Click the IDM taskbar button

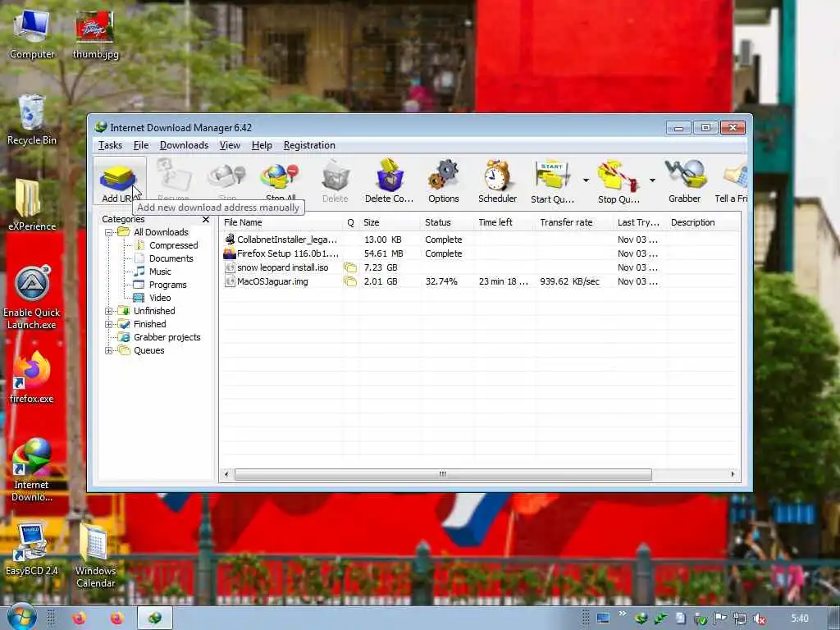pos(155,618)
